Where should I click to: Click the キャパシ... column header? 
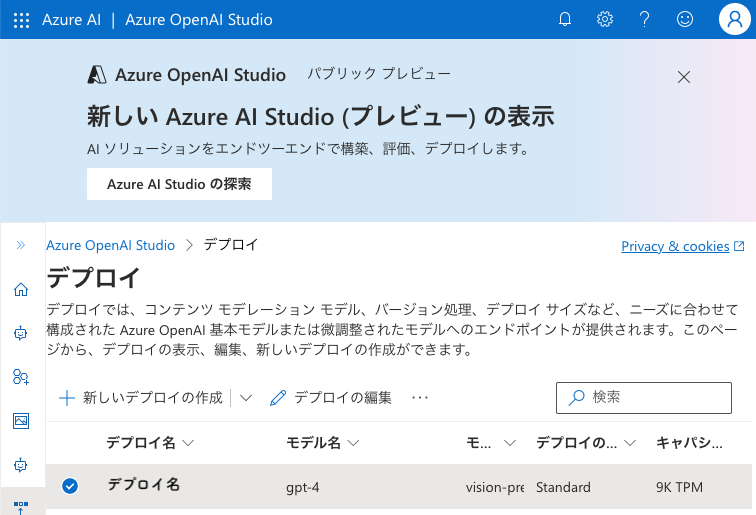click(x=689, y=443)
